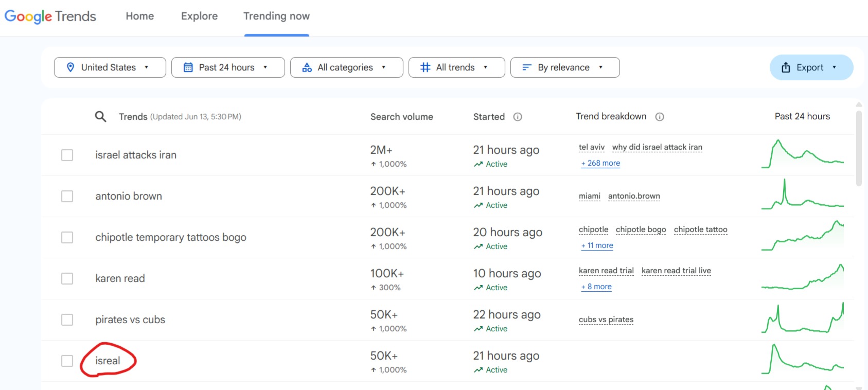This screenshot has width=868, height=390.
Task: Open the single-word chipotle breakdown term
Action: [593, 229]
